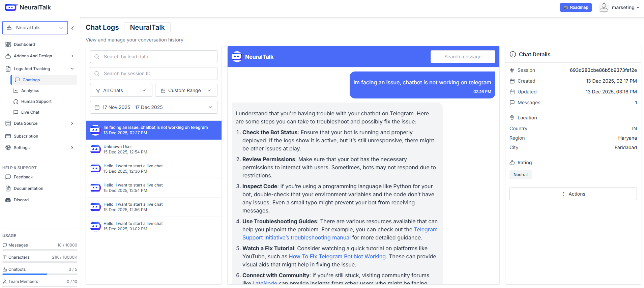Click the Messages usage progress bar
This screenshot has height=288, width=644.
pos(40,250)
